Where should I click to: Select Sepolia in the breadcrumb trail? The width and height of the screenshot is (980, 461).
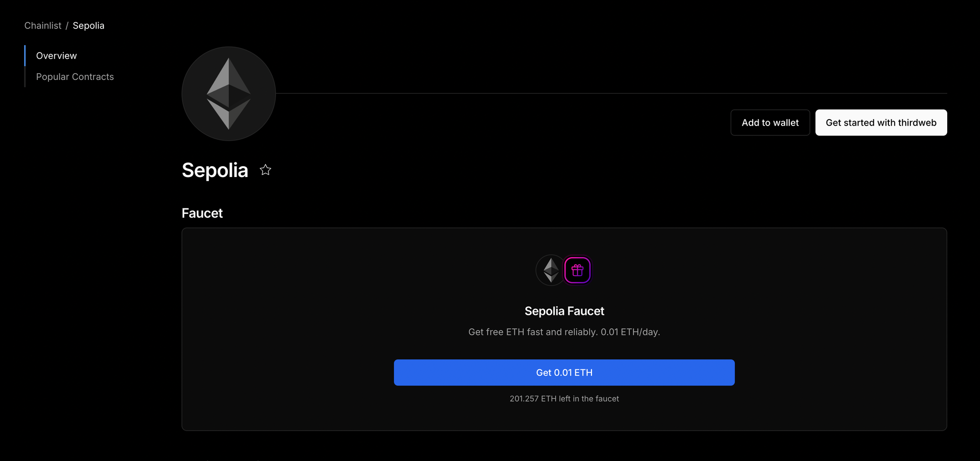[88, 25]
